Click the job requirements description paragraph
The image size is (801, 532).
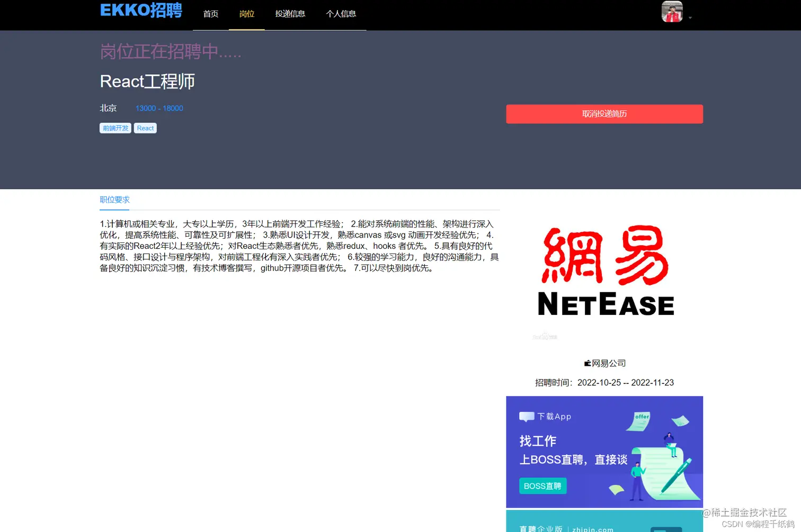pyautogui.click(x=299, y=246)
